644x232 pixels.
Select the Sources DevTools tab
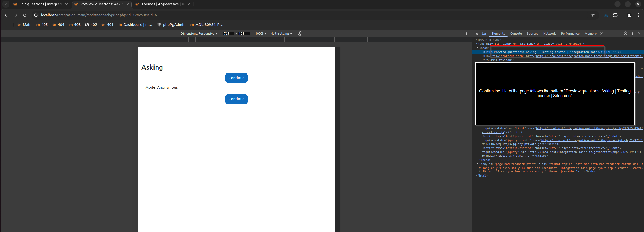point(532,34)
